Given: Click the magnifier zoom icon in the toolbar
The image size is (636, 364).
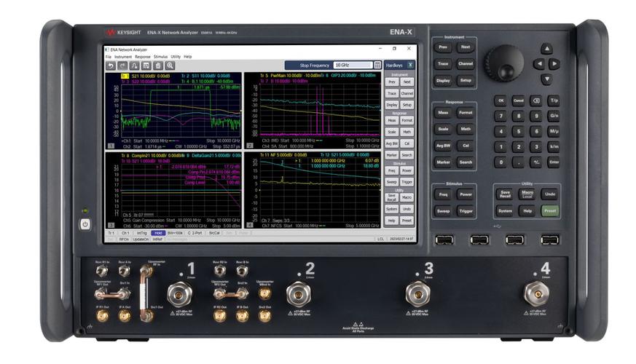Looking at the screenshot, I should [x=170, y=66].
